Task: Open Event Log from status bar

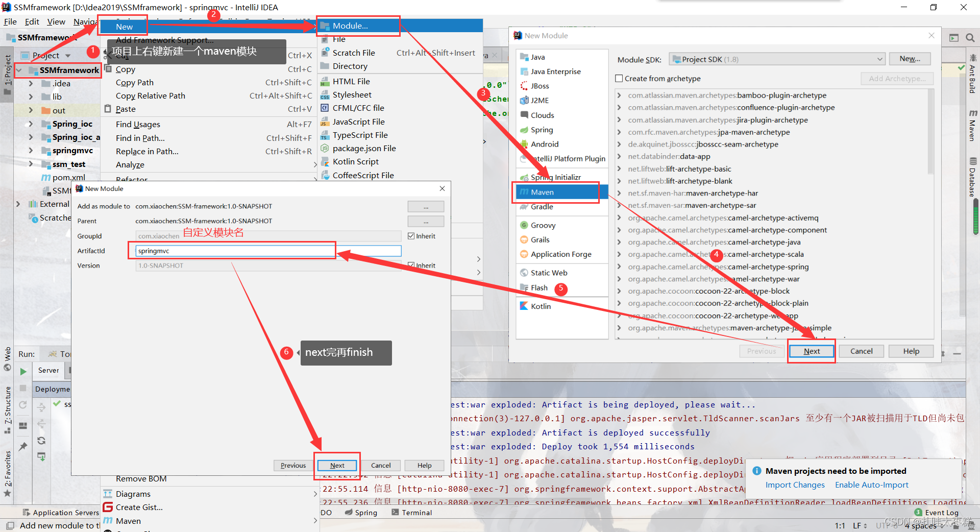Action: (x=936, y=513)
